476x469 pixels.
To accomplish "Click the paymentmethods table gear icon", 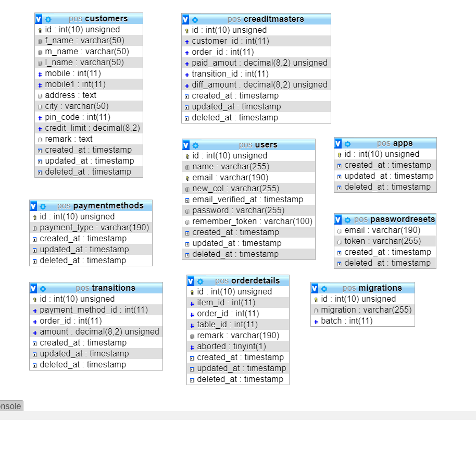I will coord(43,206).
